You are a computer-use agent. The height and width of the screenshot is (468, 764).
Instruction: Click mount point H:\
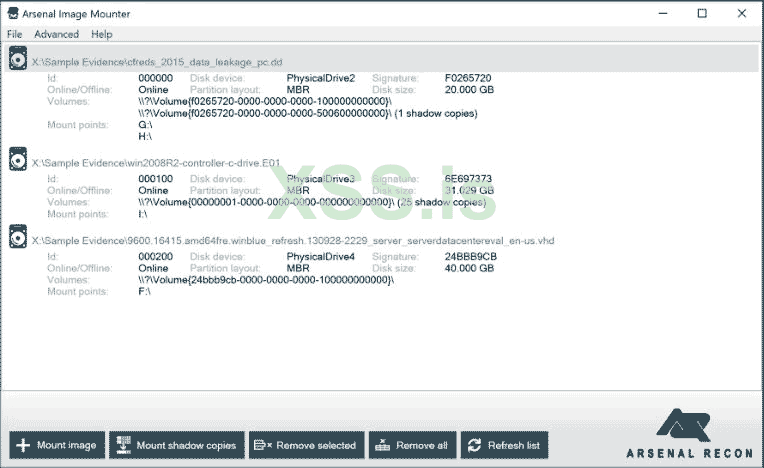tap(145, 137)
